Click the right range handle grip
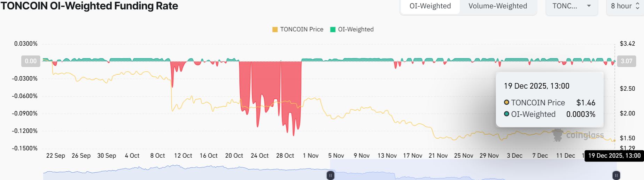This screenshot has height=180, width=644. pos(616,175)
